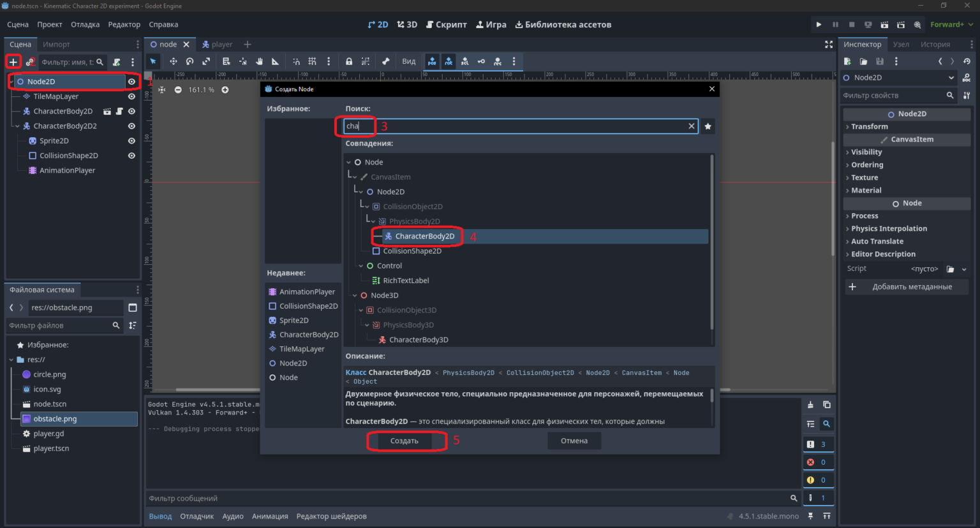Open the Проект menu
This screenshot has width=980, height=528.
pos(50,24)
